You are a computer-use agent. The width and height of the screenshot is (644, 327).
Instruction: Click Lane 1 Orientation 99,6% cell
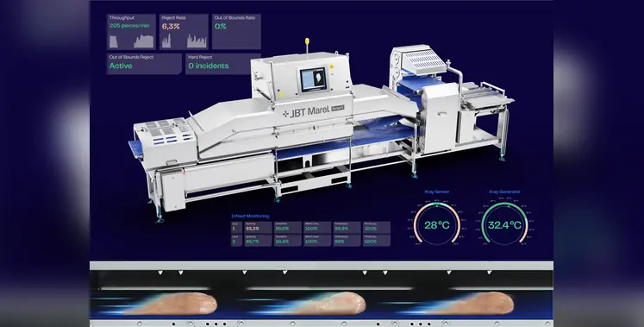click(347, 227)
